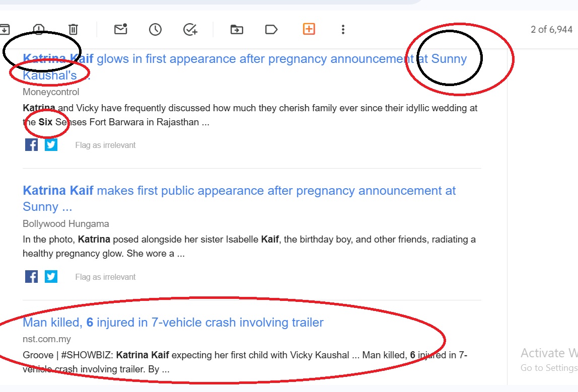Click the '2 of 6,944' message counter

click(x=551, y=29)
